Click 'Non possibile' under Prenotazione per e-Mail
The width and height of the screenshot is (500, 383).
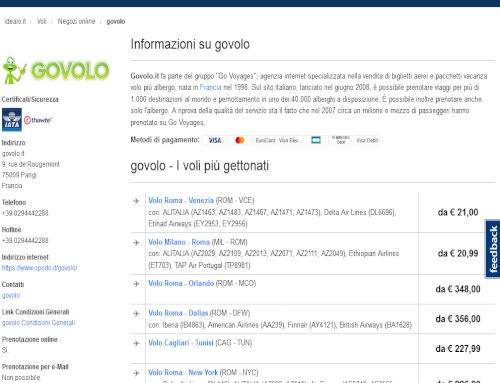(x=21, y=377)
